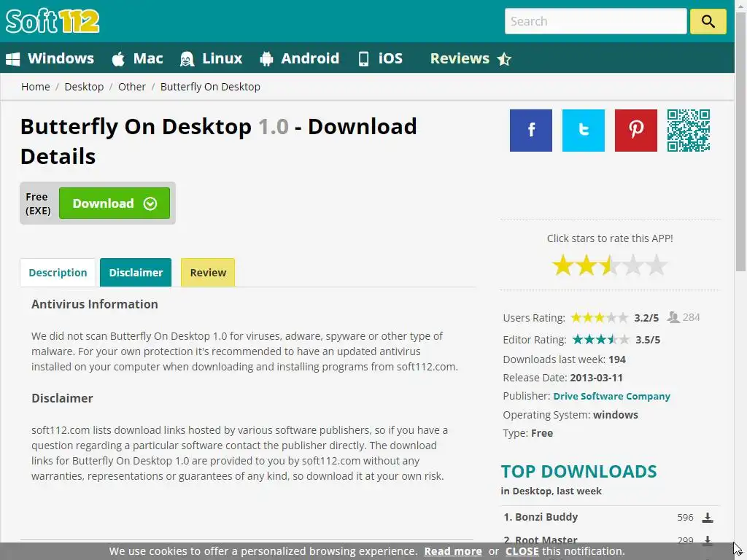This screenshot has width=747, height=560.
Task: Open the Drive Software Company publisher link
Action: [611, 396]
